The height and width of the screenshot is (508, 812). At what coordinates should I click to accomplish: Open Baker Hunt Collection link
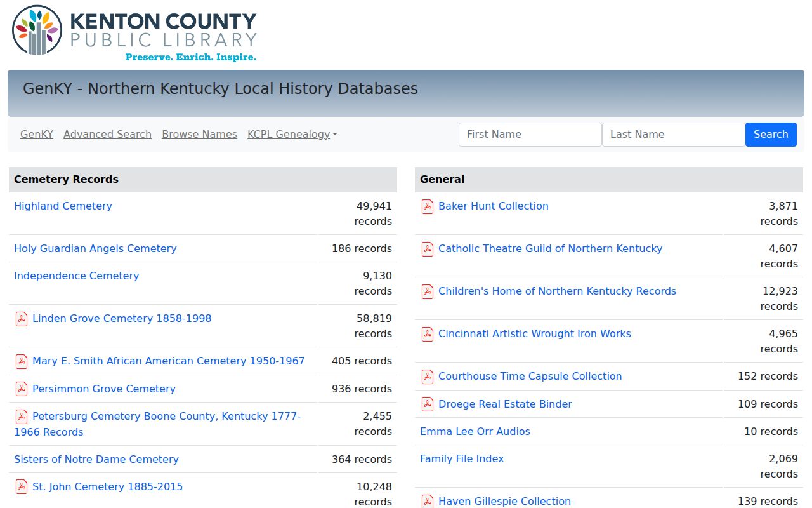pyautogui.click(x=494, y=206)
